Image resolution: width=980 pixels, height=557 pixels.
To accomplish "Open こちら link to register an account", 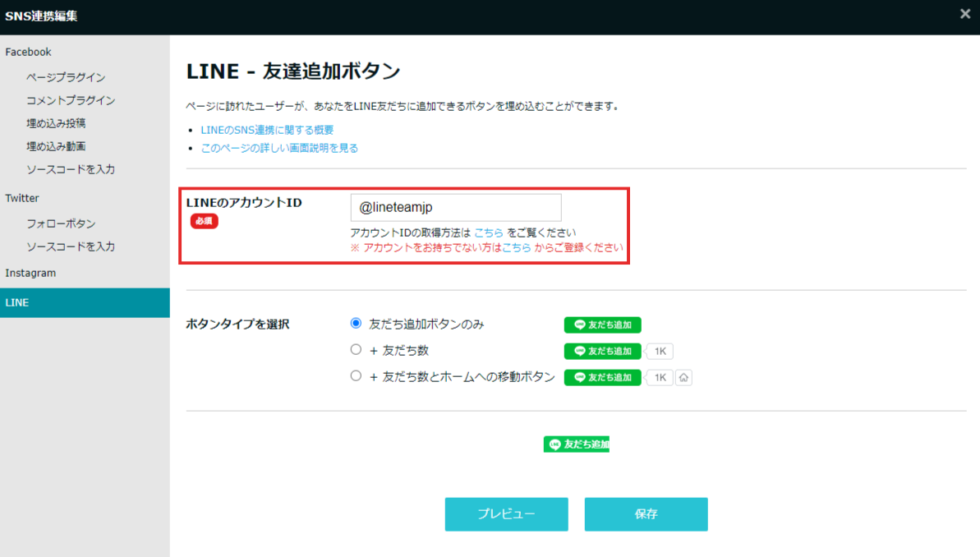I will (516, 247).
